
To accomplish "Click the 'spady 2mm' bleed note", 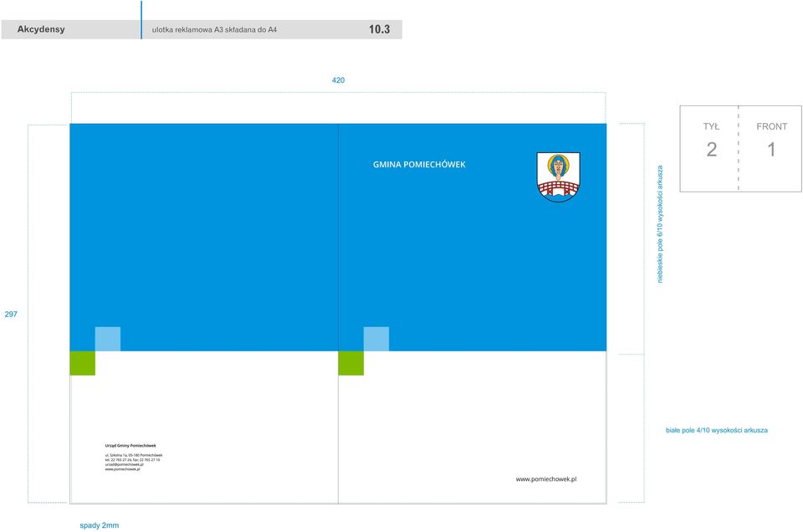I will tap(100, 525).
